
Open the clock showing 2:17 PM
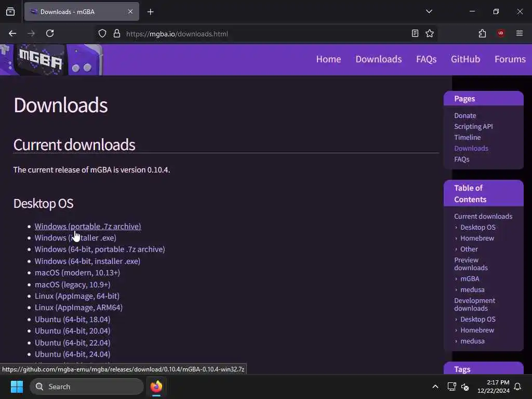[494, 387]
